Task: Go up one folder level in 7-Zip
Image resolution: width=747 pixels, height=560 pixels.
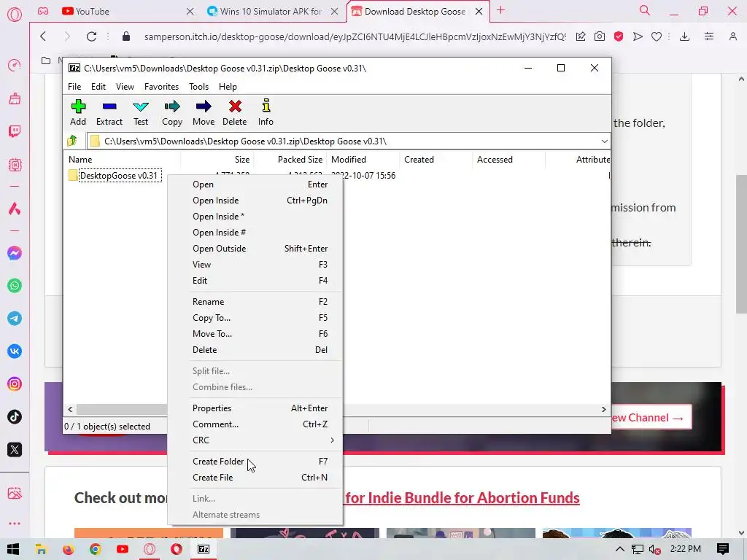Action: pos(72,141)
